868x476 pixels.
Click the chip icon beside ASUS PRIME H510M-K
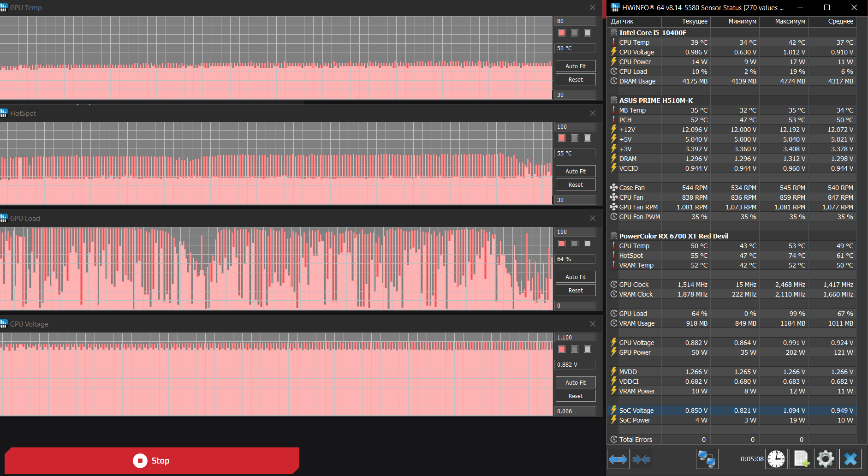pos(614,101)
